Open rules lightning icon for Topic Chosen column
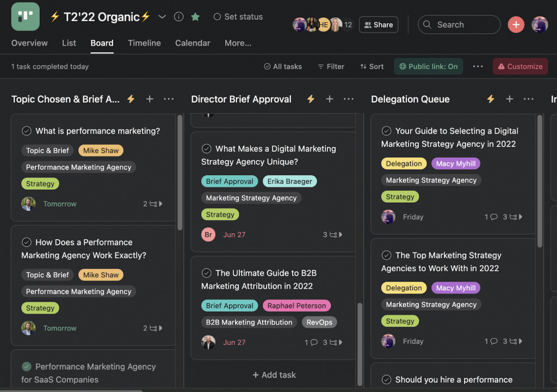Viewport: 557px width, 392px height. click(x=131, y=99)
